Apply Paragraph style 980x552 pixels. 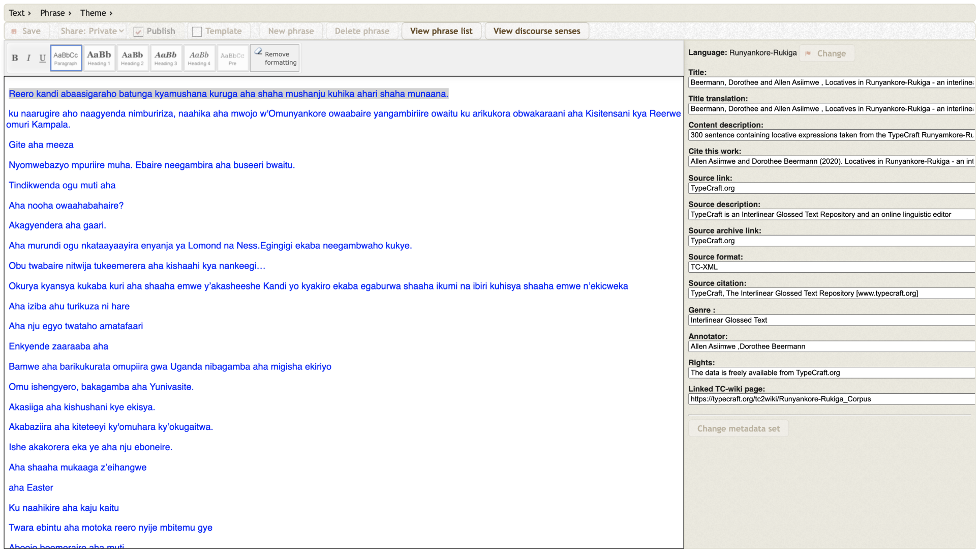pyautogui.click(x=66, y=58)
